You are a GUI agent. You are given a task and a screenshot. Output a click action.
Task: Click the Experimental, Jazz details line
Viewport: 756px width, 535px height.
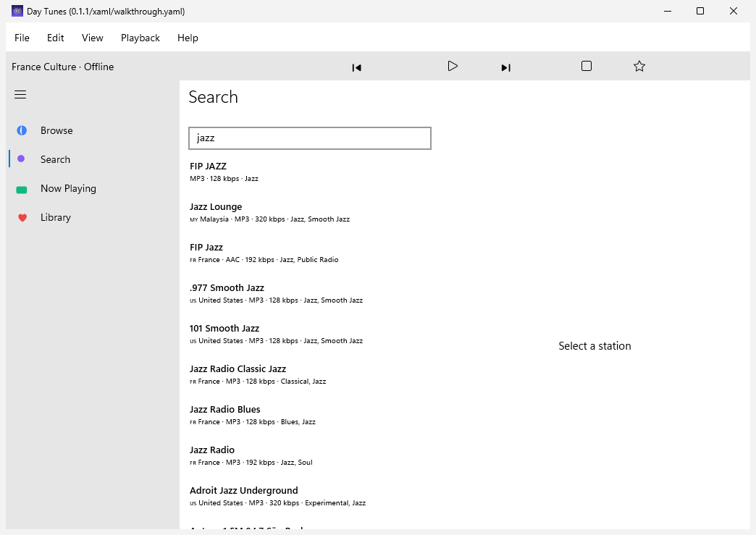(277, 502)
